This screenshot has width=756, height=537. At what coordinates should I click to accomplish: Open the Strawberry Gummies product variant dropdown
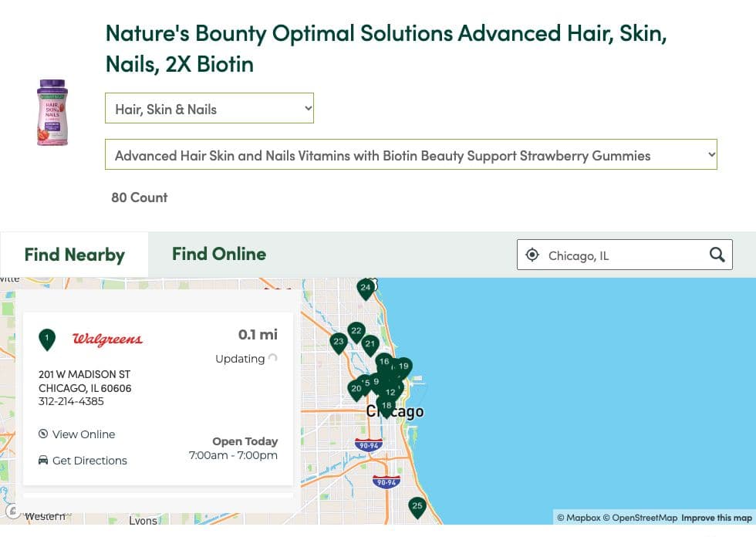click(x=410, y=154)
